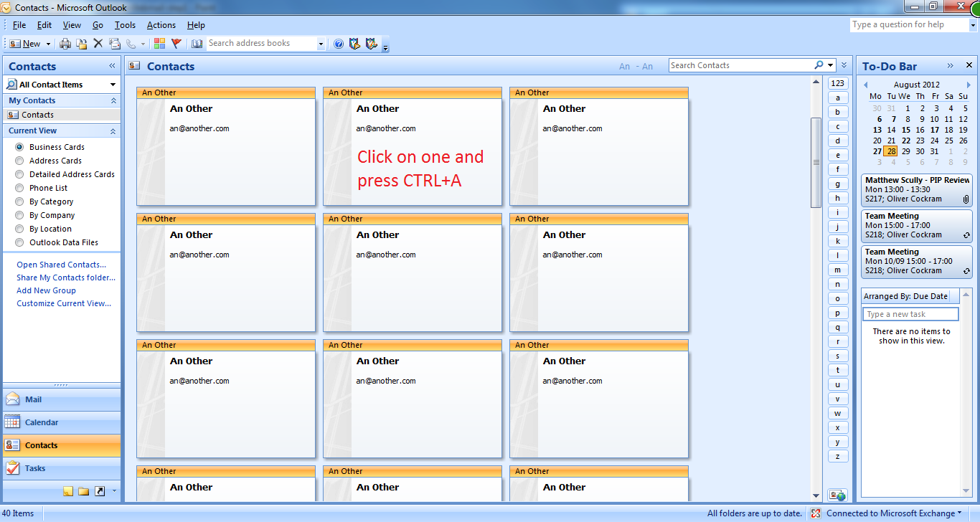Collapse the Current View group
The image size is (980, 522).
(x=113, y=131)
